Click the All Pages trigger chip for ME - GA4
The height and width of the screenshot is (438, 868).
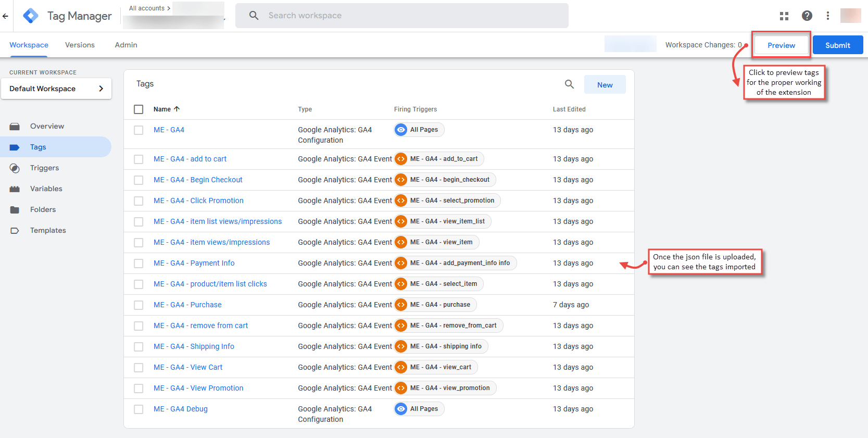419,130
